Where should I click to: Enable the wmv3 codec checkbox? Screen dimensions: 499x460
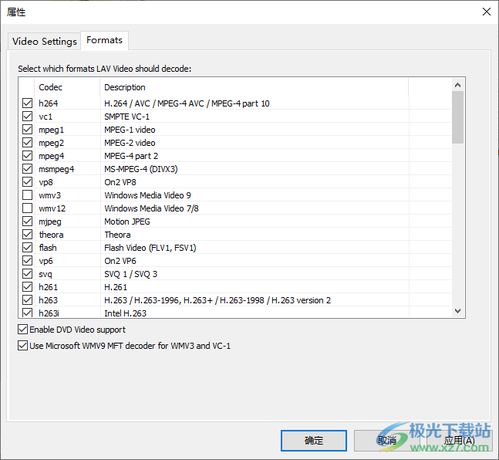coord(27,195)
